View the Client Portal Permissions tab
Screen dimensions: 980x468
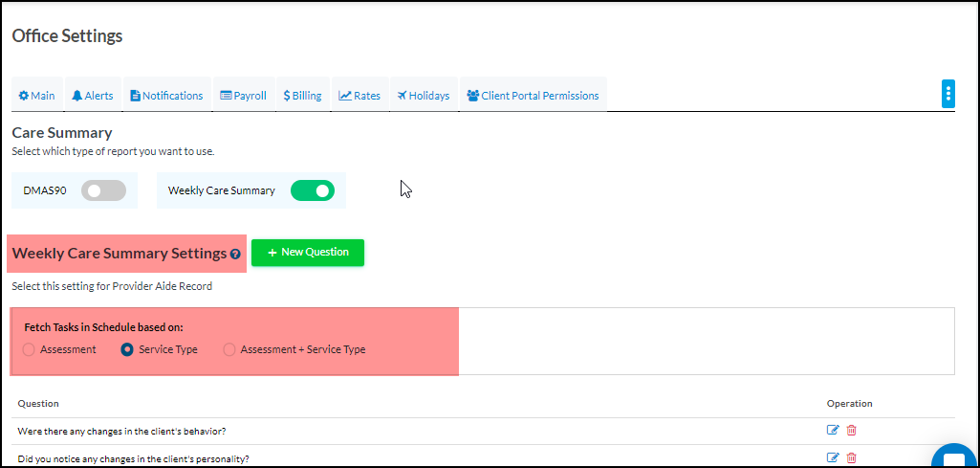tap(533, 96)
